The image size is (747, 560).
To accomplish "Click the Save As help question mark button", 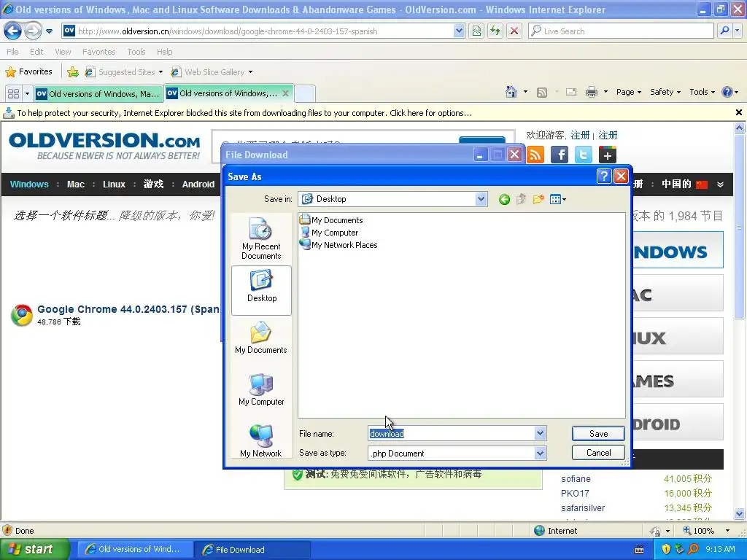I will 604,176.
